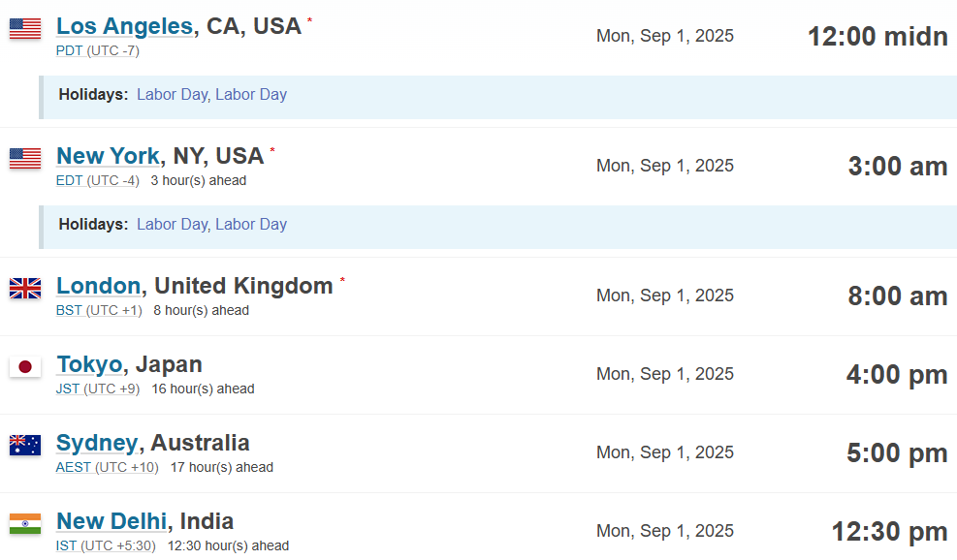This screenshot has height=560, width=957.
Task: Click the USA flag beside New York
Action: point(25,158)
